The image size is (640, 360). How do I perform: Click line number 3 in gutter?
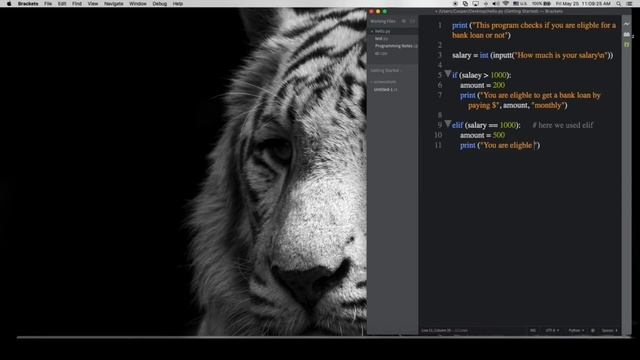(x=440, y=55)
